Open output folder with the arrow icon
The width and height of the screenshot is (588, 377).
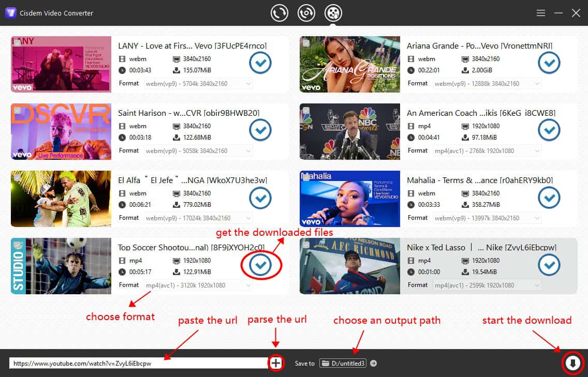(x=373, y=363)
